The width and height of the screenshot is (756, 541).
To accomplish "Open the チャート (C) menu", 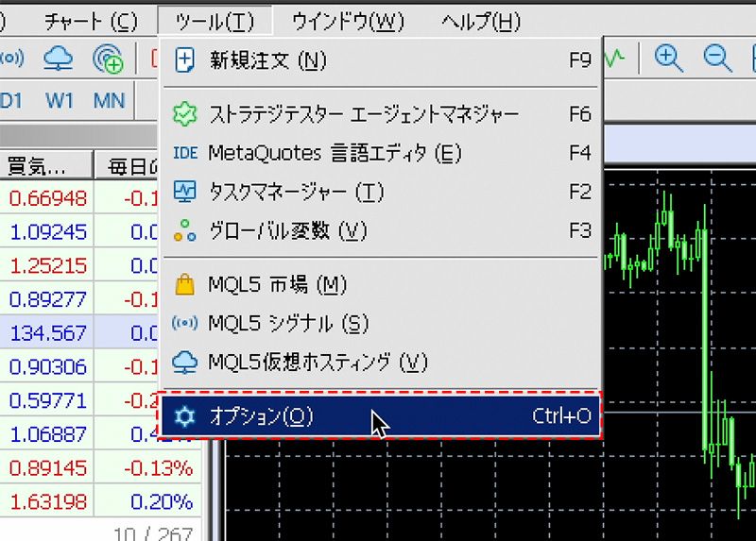I will (x=91, y=21).
